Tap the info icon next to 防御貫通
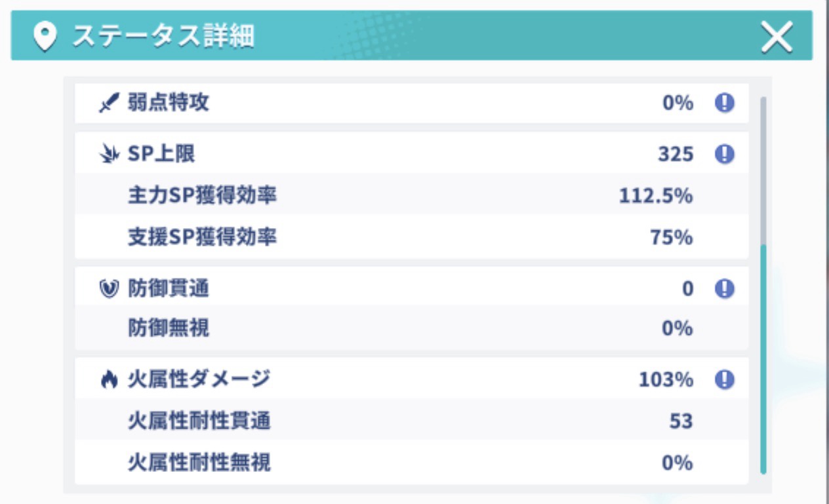 (724, 288)
